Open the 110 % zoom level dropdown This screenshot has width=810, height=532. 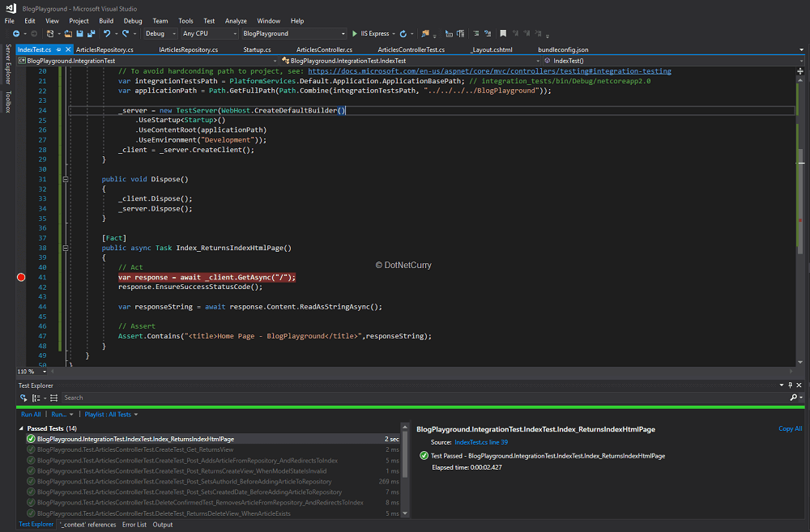[x=32, y=372]
